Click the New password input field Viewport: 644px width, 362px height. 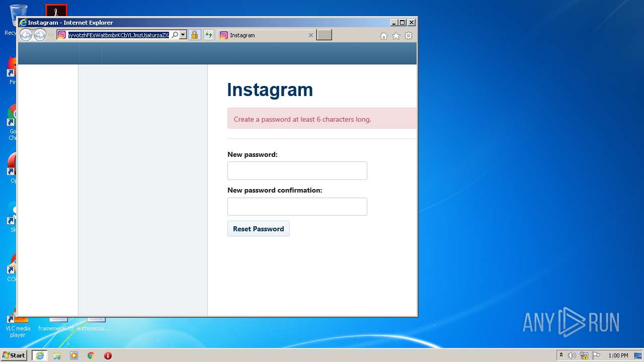tap(297, 170)
